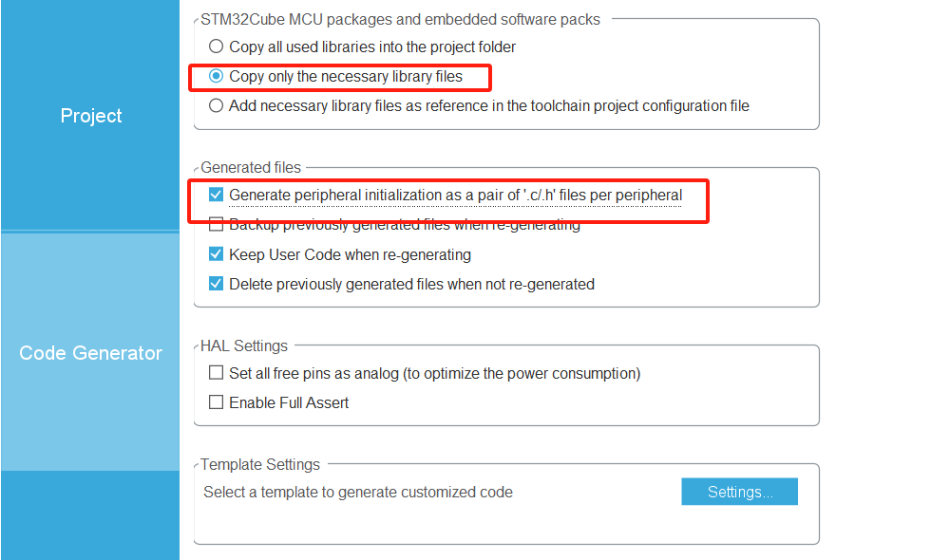Select "Copy only the necessary library files"

(x=216, y=75)
